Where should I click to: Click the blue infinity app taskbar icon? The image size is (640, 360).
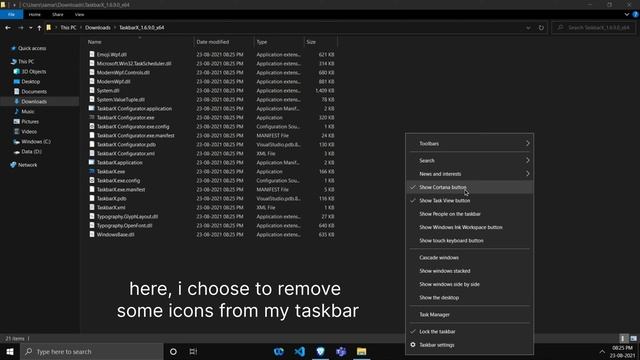pos(279,351)
